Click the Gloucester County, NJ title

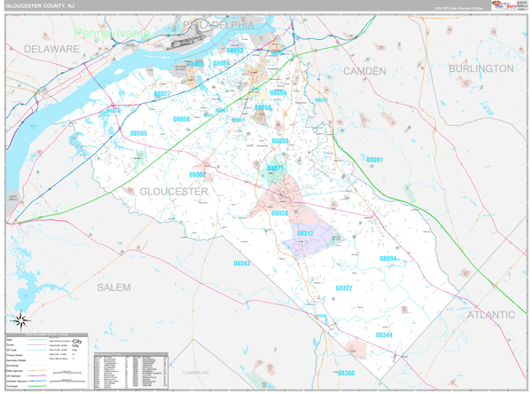pos(41,6)
